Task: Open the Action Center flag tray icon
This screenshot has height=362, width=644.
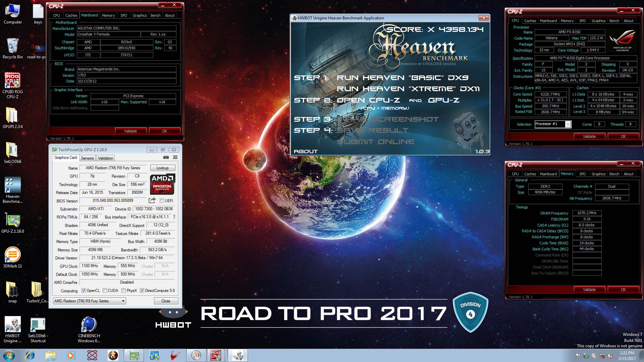Action: click(x=578, y=356)
